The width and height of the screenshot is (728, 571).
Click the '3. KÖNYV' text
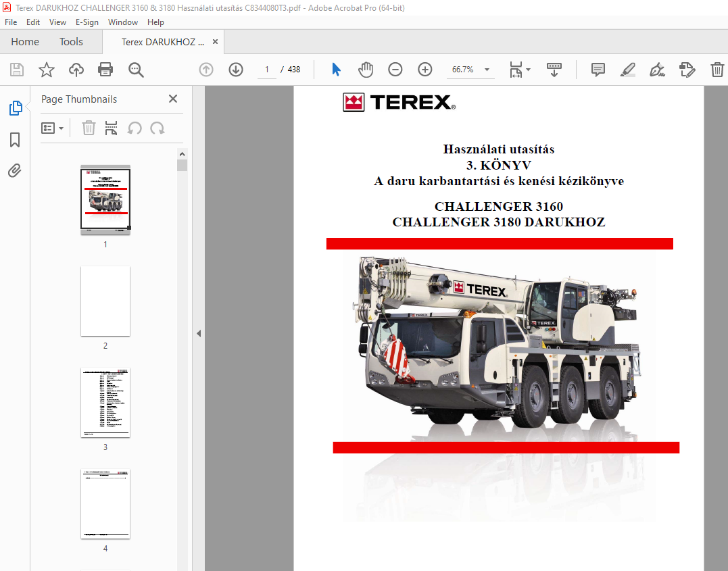[x=499, y=165]
